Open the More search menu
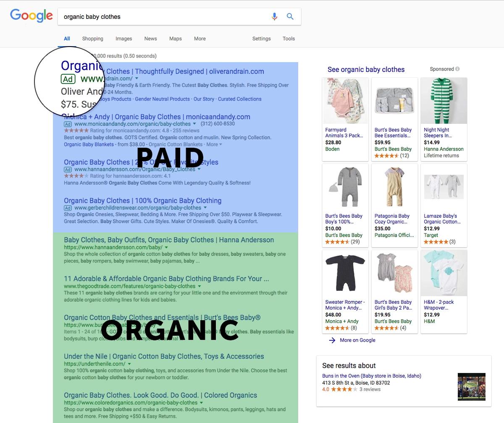The height and width of the screenshot is (423, 504). coord(200,39)
